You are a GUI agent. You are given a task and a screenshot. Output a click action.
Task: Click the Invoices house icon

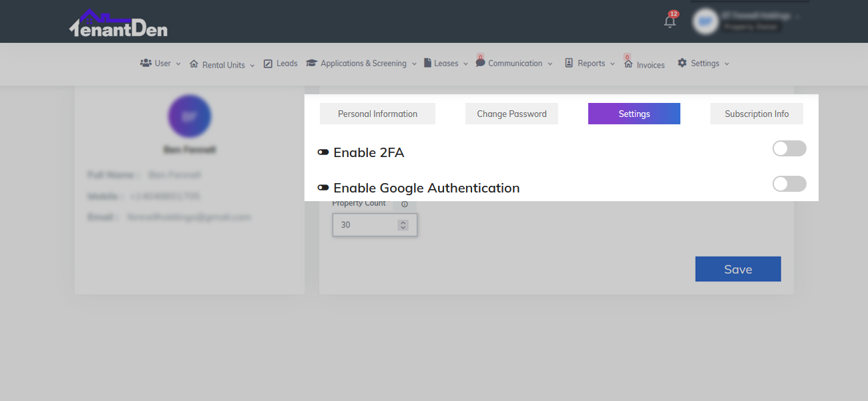[x=628, y=64]
